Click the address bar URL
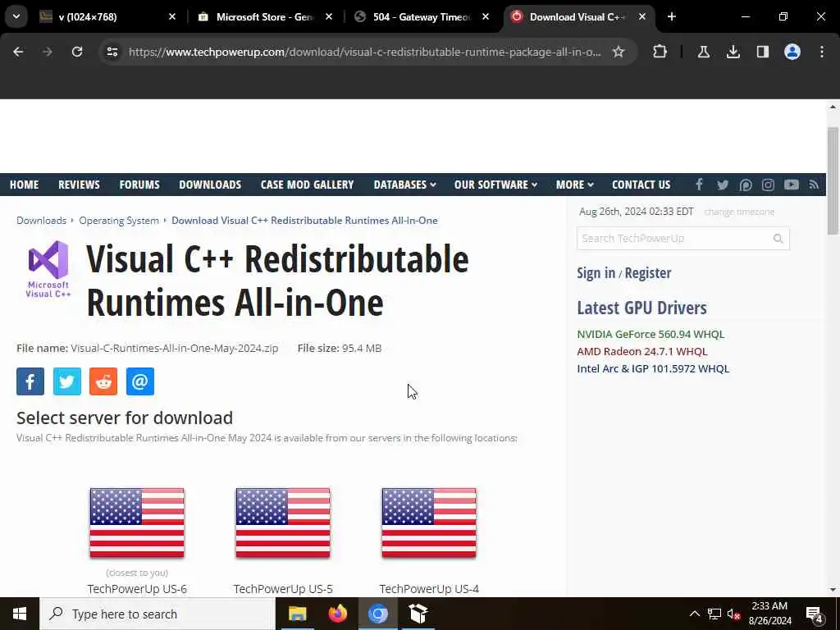The width and height of the screenshot is (840, 630). [364, 52]
